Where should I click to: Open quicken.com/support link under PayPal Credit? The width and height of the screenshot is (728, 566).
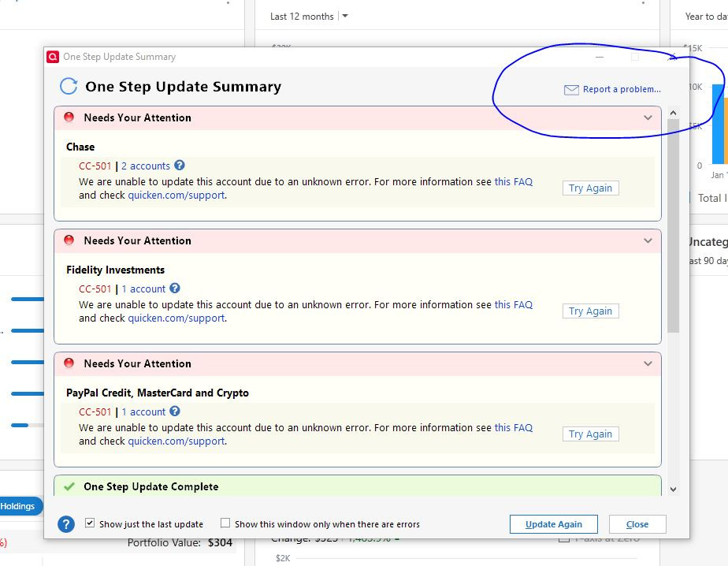pyautogui.click(x=176, y=441)
